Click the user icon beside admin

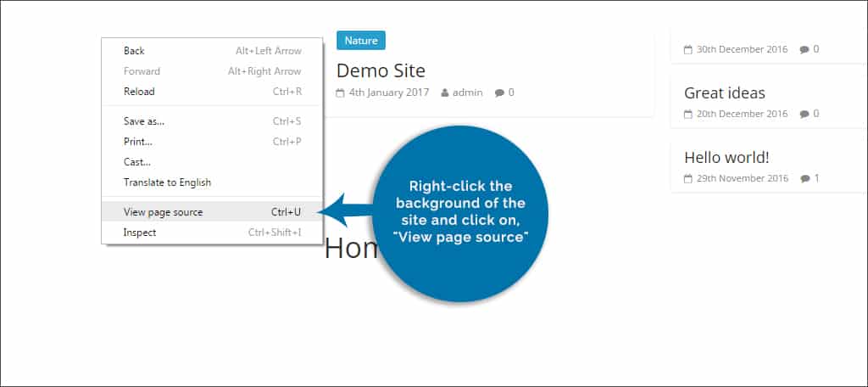[x=444, y=93]
